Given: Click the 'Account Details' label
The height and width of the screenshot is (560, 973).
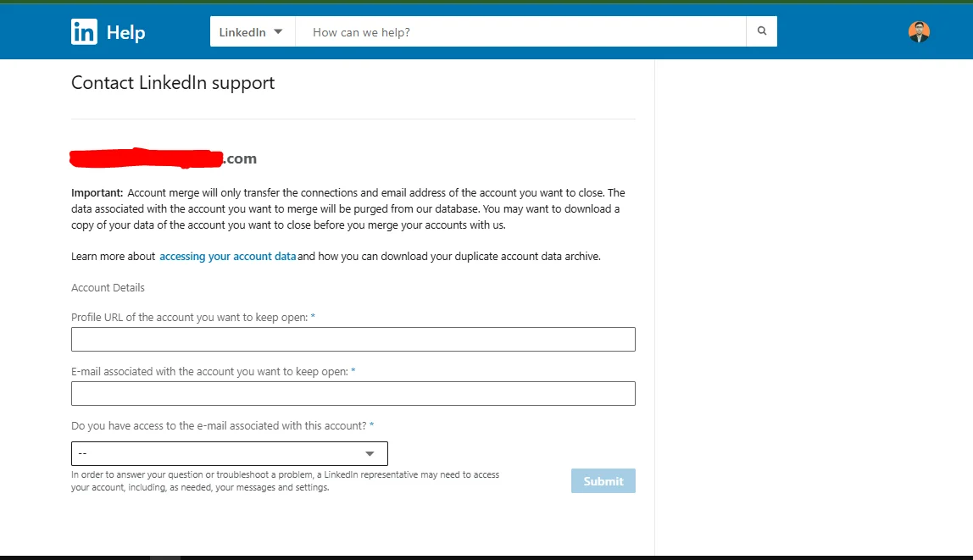Looking at the screenshot, I should (108, 288).
